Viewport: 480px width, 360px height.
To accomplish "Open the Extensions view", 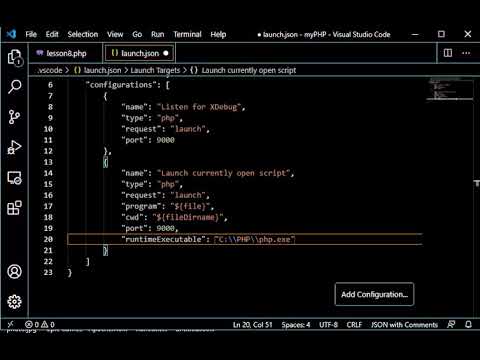I will tap(14, 208).
